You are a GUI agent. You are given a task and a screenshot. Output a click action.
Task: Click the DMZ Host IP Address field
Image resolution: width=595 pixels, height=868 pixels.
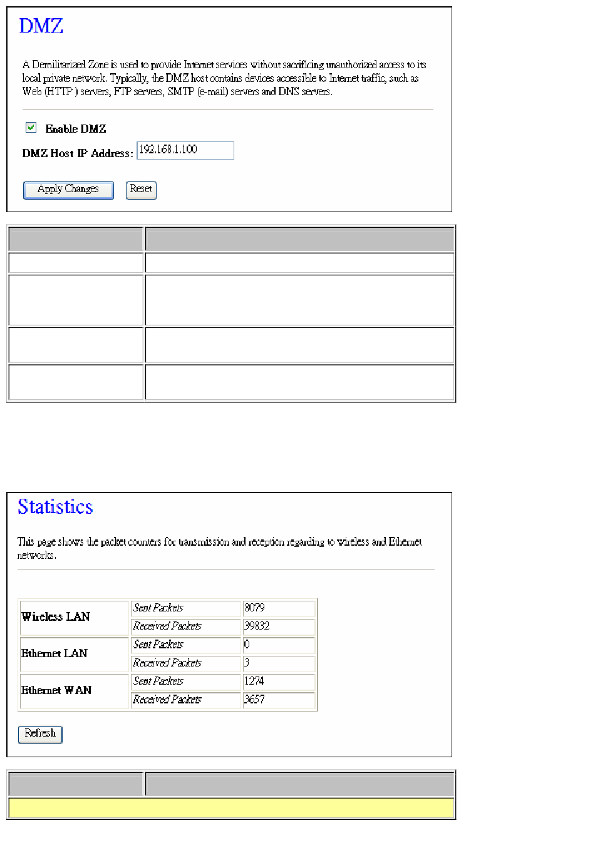tap(185, 150)
